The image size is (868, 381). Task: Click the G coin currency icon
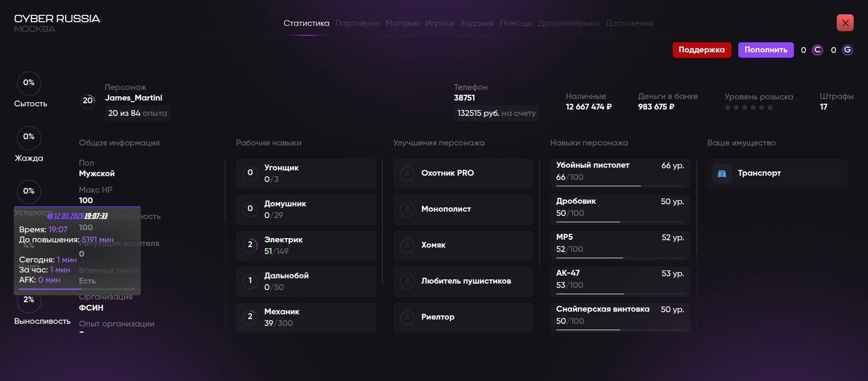tap(847, 50)
